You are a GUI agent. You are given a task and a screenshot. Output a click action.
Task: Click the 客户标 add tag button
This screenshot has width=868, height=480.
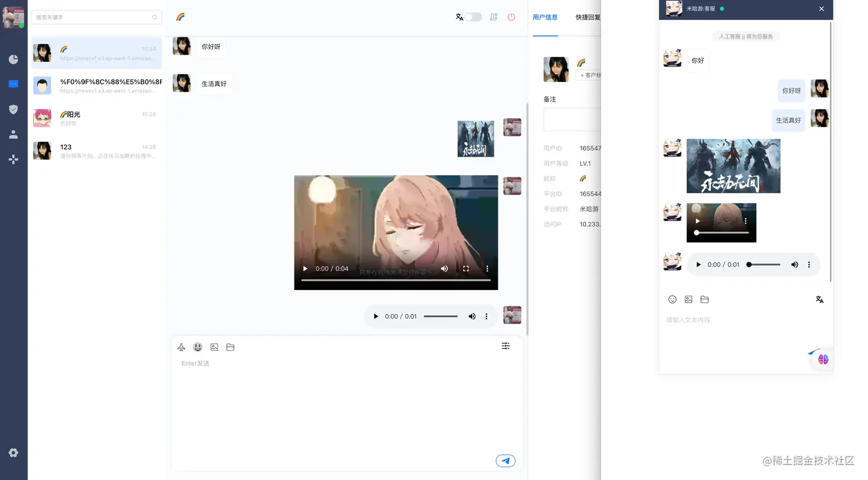point(589,75)
